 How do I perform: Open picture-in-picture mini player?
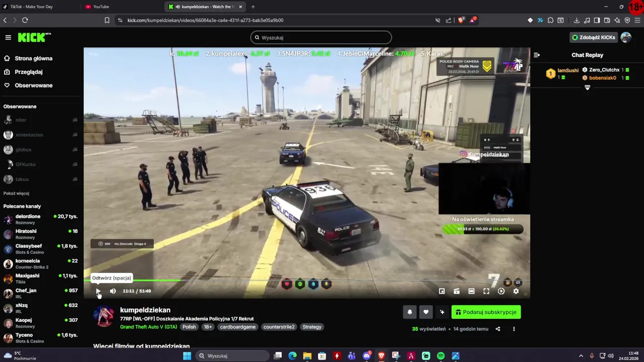point(442,291)
